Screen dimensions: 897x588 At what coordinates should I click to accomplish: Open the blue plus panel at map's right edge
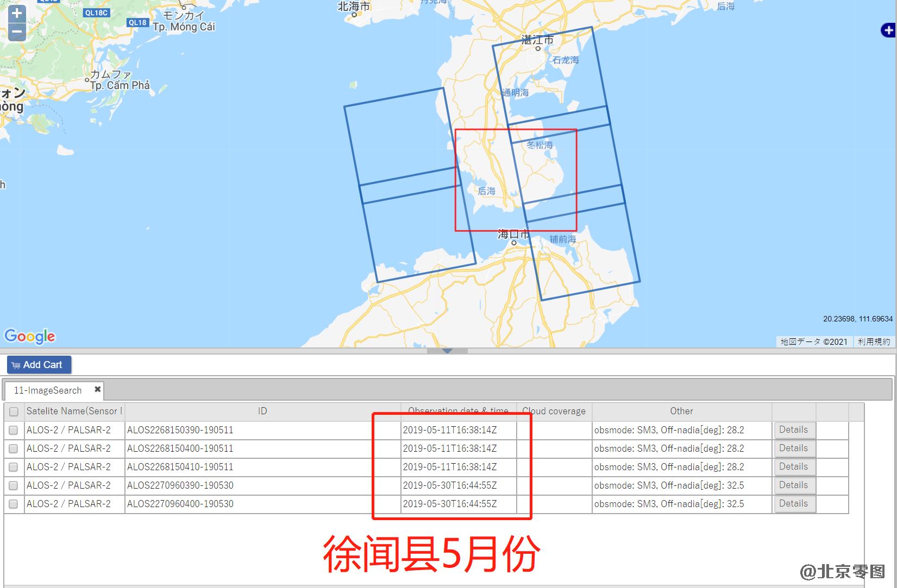pyautogui.click(x=889, y=30)
